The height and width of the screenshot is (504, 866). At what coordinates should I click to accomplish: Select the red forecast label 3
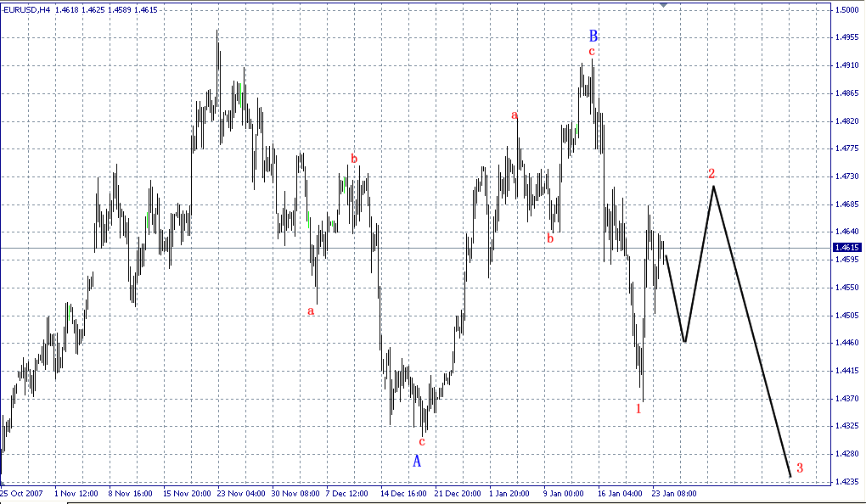(799, 467)
